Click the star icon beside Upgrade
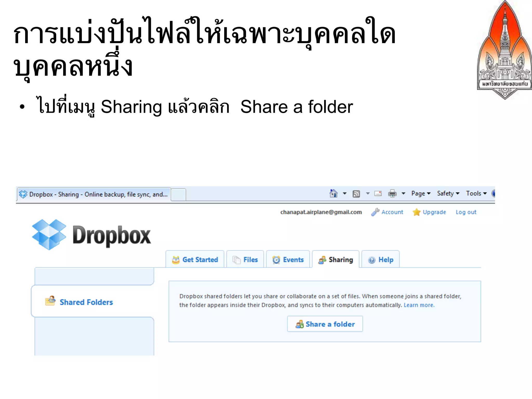 (x=417, y=212)
